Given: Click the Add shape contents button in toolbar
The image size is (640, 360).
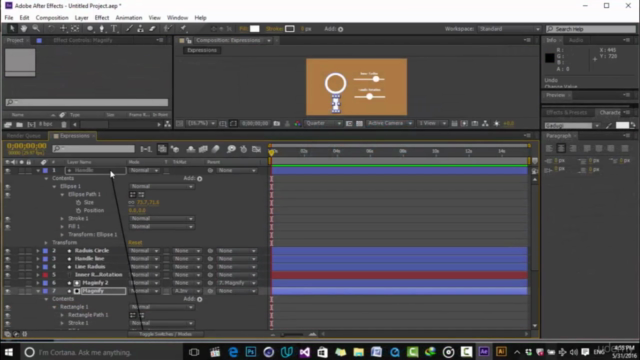Looking at the screenshot, I should pyautogui.click(x=340, y=29).
